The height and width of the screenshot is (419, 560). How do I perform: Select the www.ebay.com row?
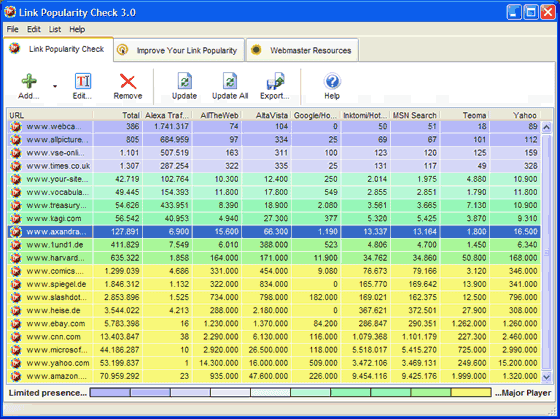click(274, 324)
